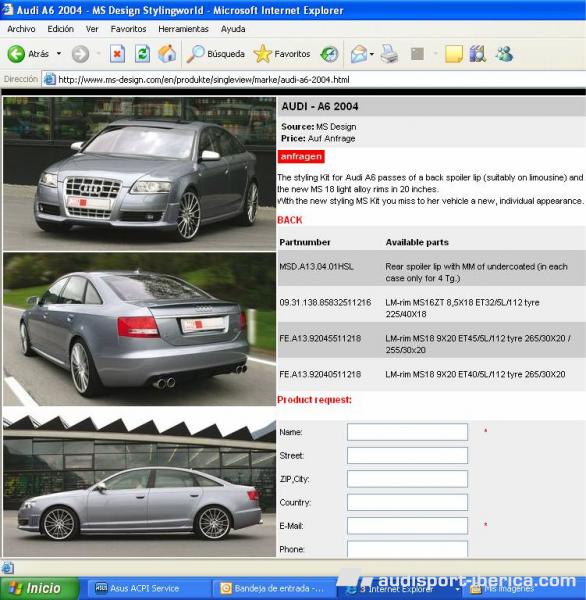The width and height of the screenshot is (586, 600).
Task: Open the Windows Inicio start button
Action: (x=40, y=589)
